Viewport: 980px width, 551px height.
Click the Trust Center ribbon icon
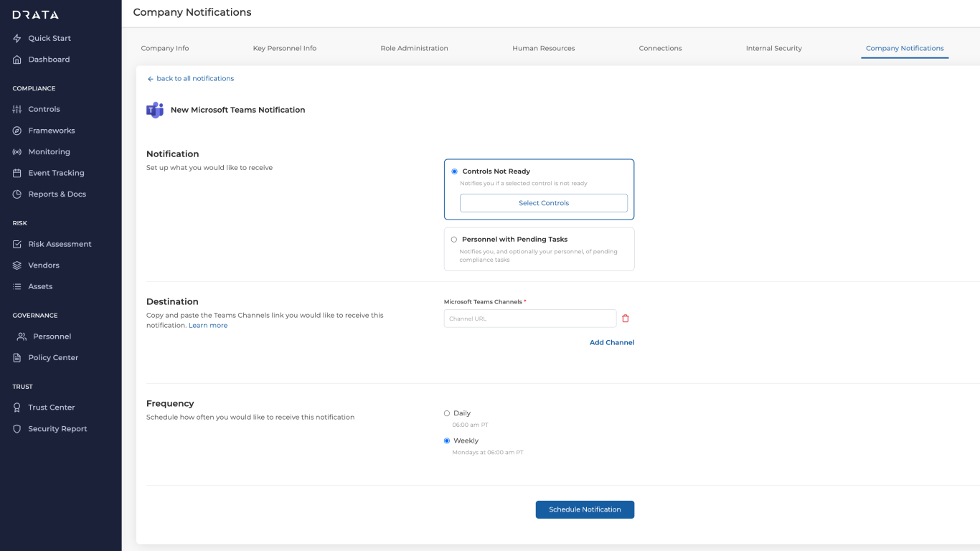click(x=17, y=408)
